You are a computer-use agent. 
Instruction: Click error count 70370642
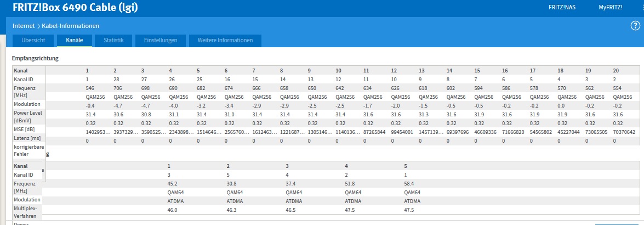point(624,132)
